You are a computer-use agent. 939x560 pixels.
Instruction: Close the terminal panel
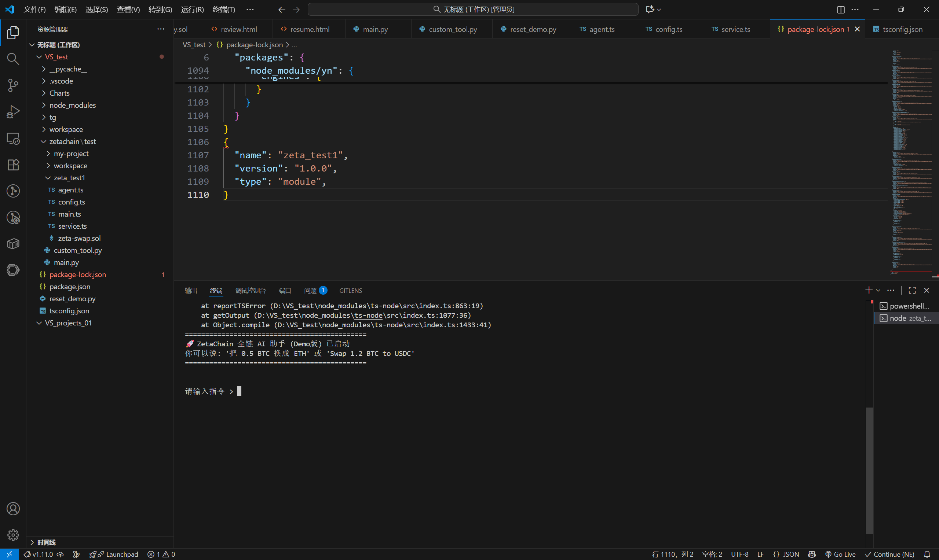pyautogui.click(x=927, y=290)
